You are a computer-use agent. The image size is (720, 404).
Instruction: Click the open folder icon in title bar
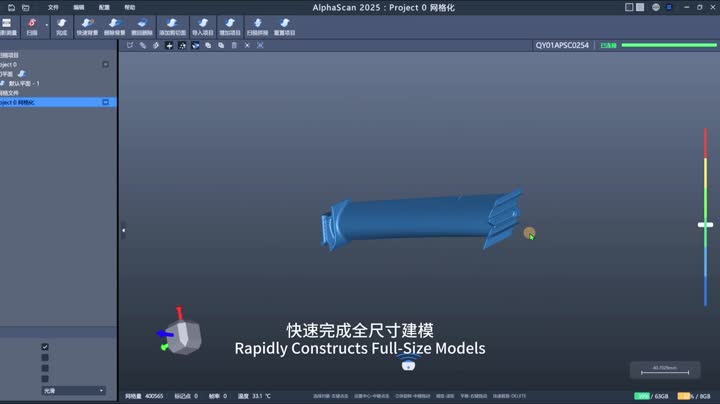point(26,7)
